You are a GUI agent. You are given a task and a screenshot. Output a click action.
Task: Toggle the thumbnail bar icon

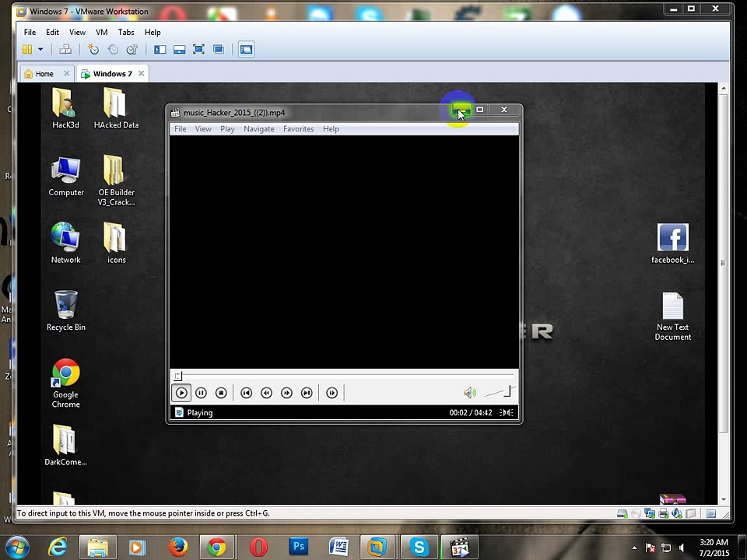(180, 49)
